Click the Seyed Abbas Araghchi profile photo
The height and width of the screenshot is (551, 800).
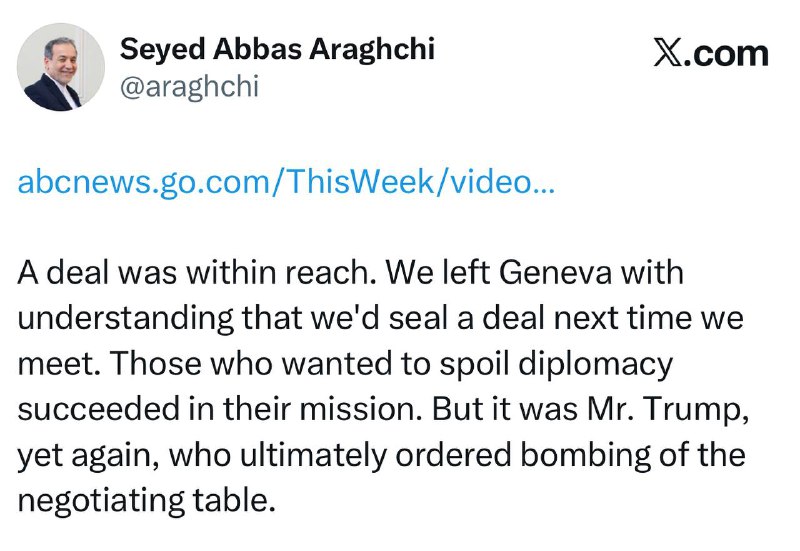click(61, 67)
